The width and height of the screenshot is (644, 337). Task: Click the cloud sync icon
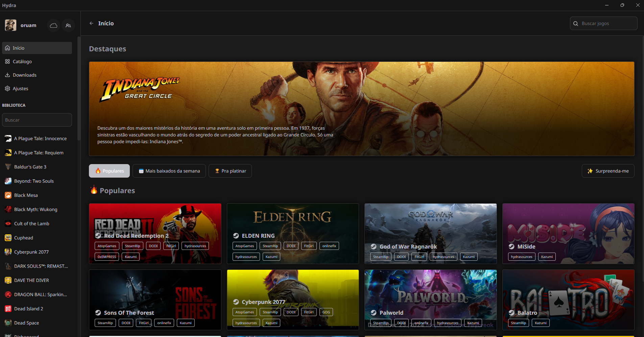[53, 25]
